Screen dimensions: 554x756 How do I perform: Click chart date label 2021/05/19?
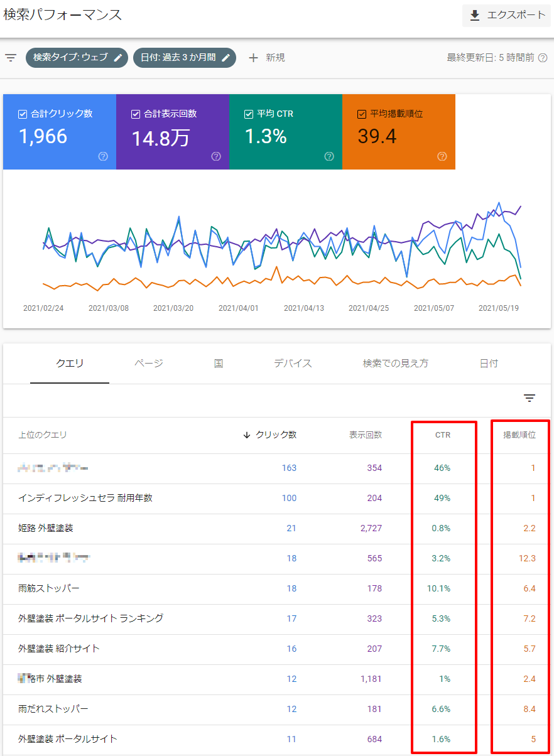499,308
